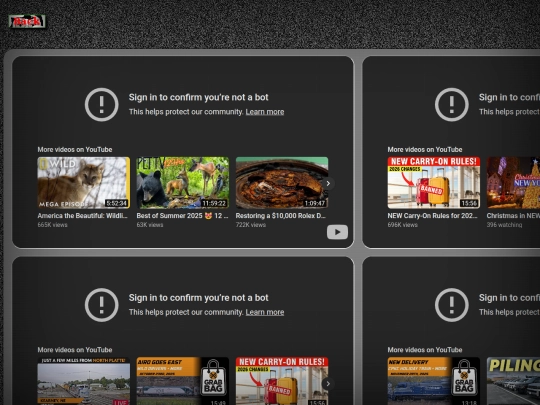Click the '722K views' text
540x405 pixels.
(251, 225)
